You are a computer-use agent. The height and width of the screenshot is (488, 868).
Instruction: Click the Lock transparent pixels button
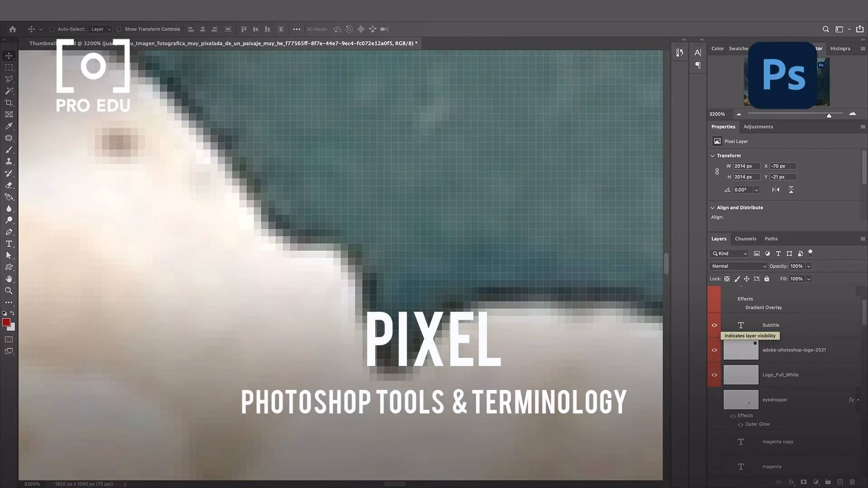coord(726,279)
